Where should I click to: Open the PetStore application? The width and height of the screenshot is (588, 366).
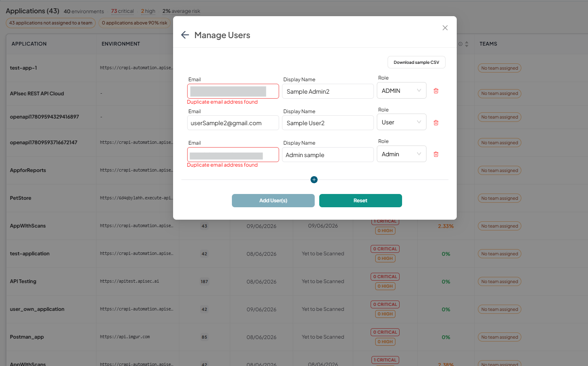pyautogui.click(x=21, y=198)
